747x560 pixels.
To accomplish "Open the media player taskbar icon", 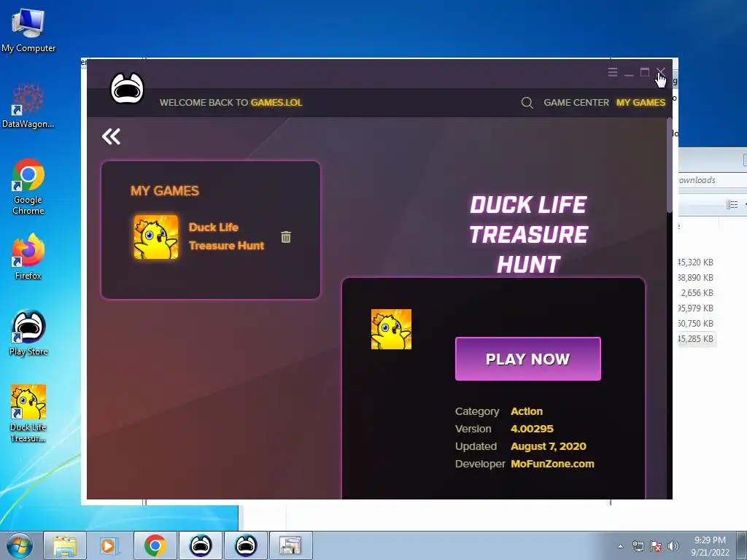I will 109,545.
